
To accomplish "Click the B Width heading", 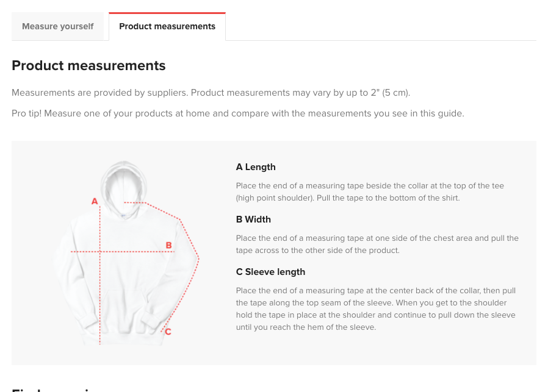I will coord(253,219).
